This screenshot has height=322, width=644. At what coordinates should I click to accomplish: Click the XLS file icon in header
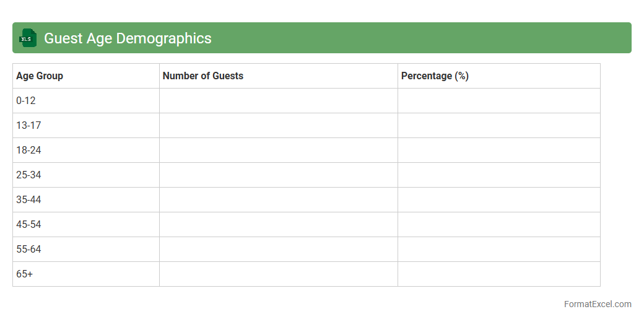28,38
